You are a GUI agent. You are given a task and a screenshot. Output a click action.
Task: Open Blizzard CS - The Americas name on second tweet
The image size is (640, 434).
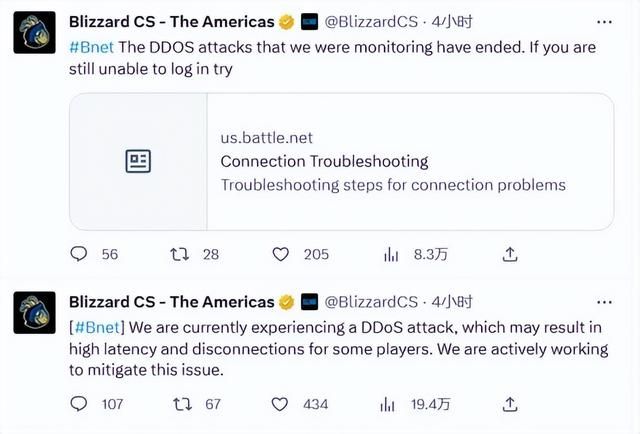click(171, 302)
